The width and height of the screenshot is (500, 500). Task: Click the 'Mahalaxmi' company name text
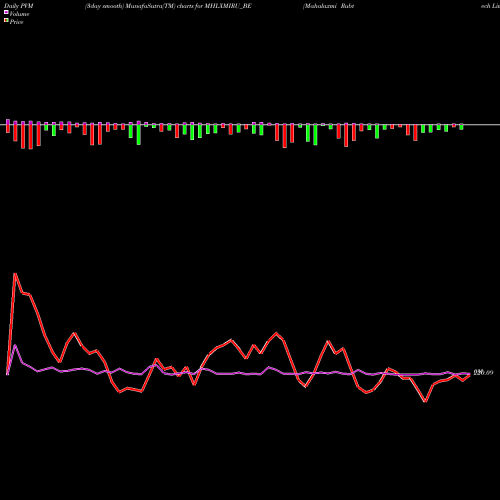(x=320, y=6)
